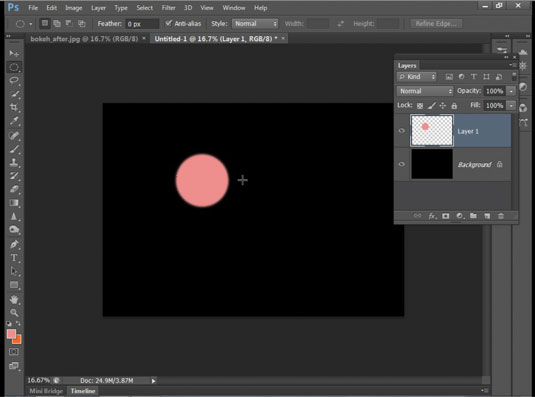535x397 pixels.
Task: Select the Eraser tool
Action: 14,189
